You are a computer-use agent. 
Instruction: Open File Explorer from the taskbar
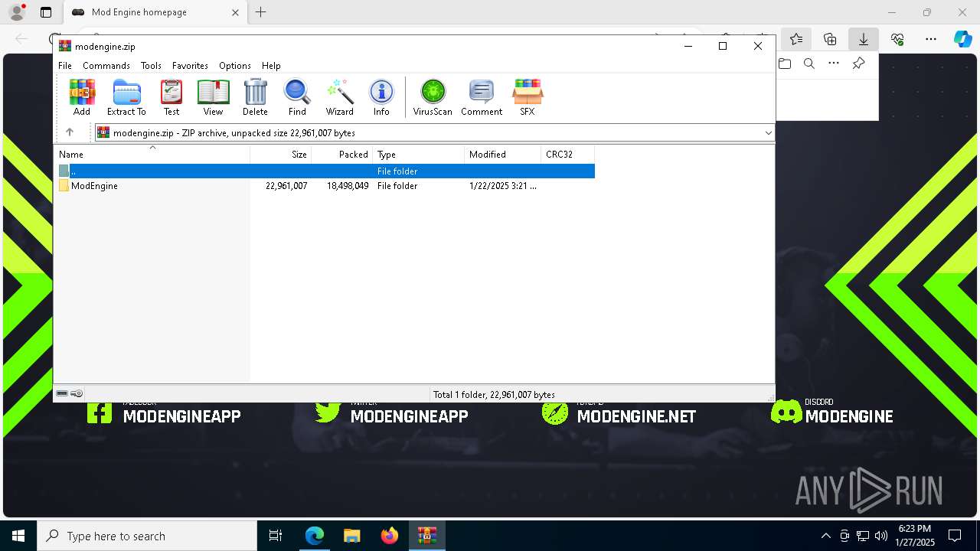coord(351,536)
